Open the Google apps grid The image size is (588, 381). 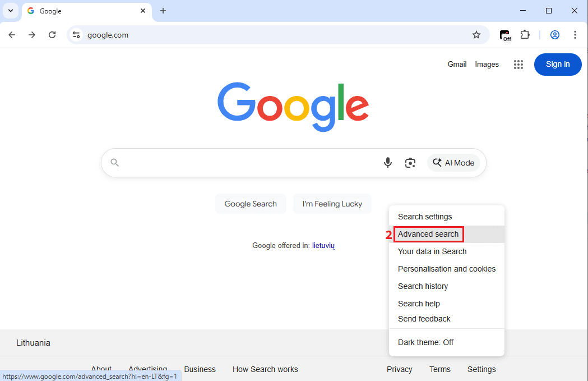(518, 65)
